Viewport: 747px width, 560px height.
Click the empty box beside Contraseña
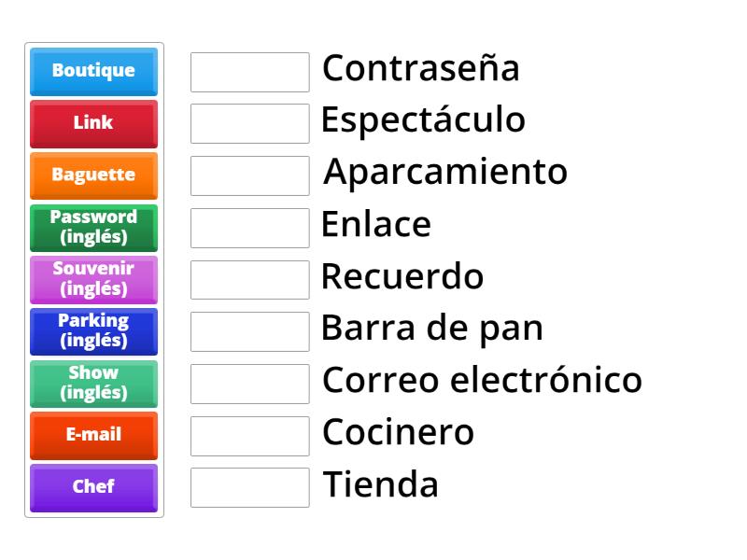point(249,72)
